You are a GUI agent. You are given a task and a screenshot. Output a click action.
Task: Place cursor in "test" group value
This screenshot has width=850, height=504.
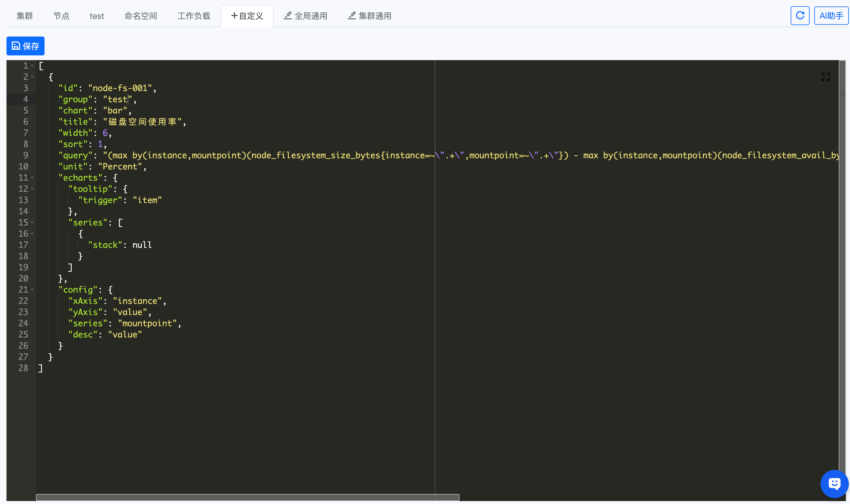click(x=117, y=100)
